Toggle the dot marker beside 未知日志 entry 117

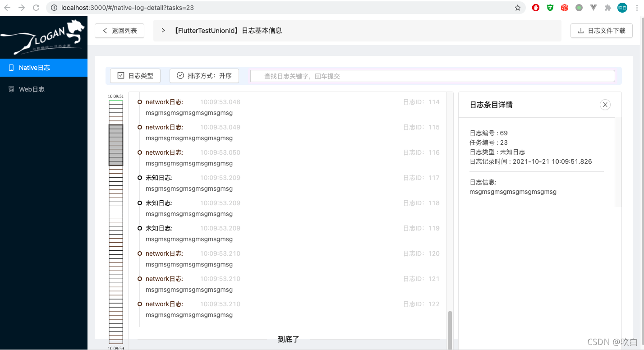139,177
